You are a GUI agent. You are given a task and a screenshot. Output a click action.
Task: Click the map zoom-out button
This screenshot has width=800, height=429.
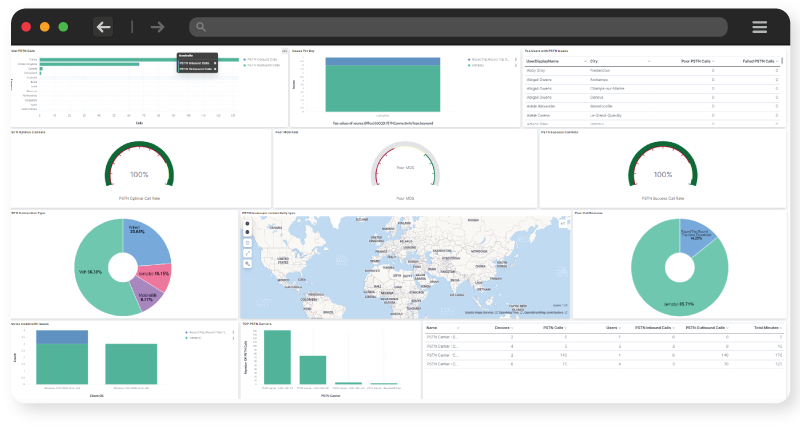247,232
